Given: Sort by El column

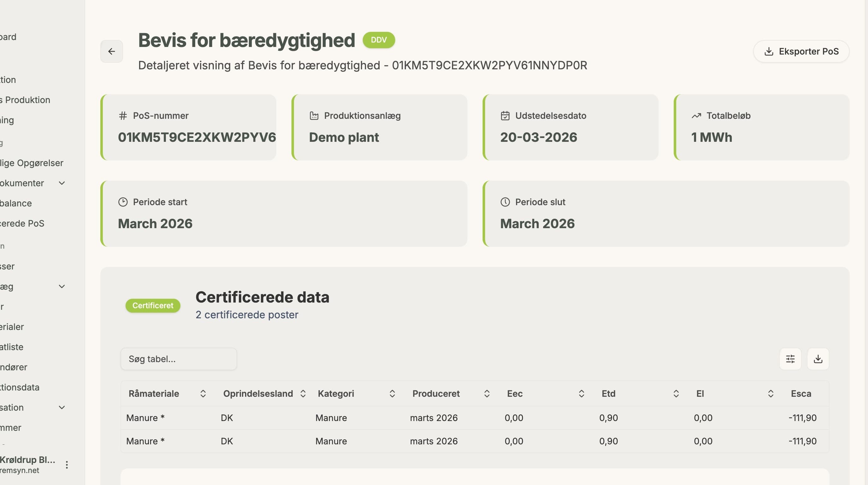Looking at the screenshot, I should coord(771,394).
